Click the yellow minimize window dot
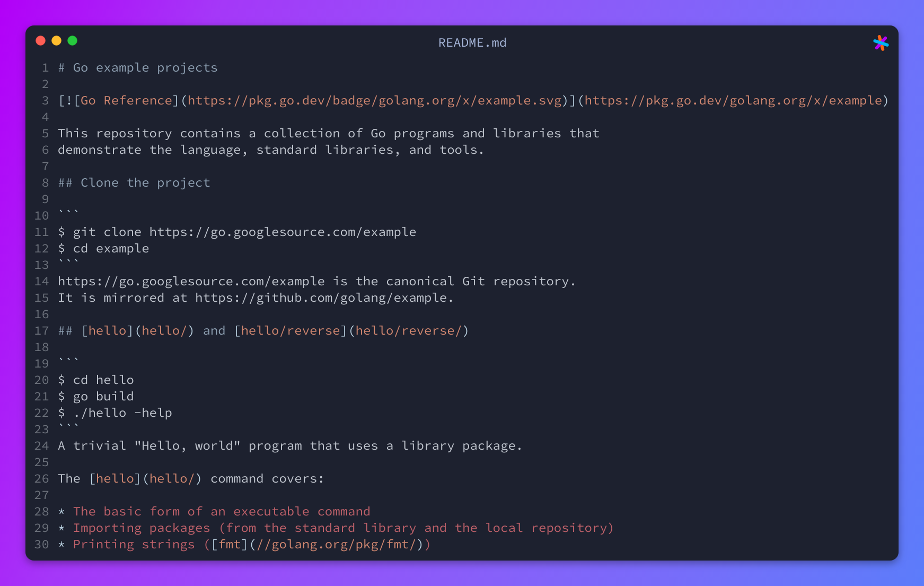The image size is (924, 586). (x=56, y=41)
